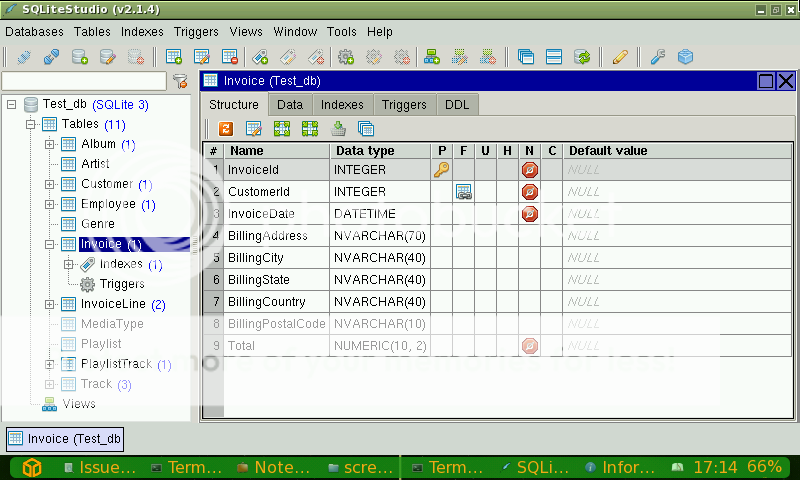The height and width of the screenshot is (480, 800).
Task: Collapse the Tables tree node
Action: [x=31, y=124]
